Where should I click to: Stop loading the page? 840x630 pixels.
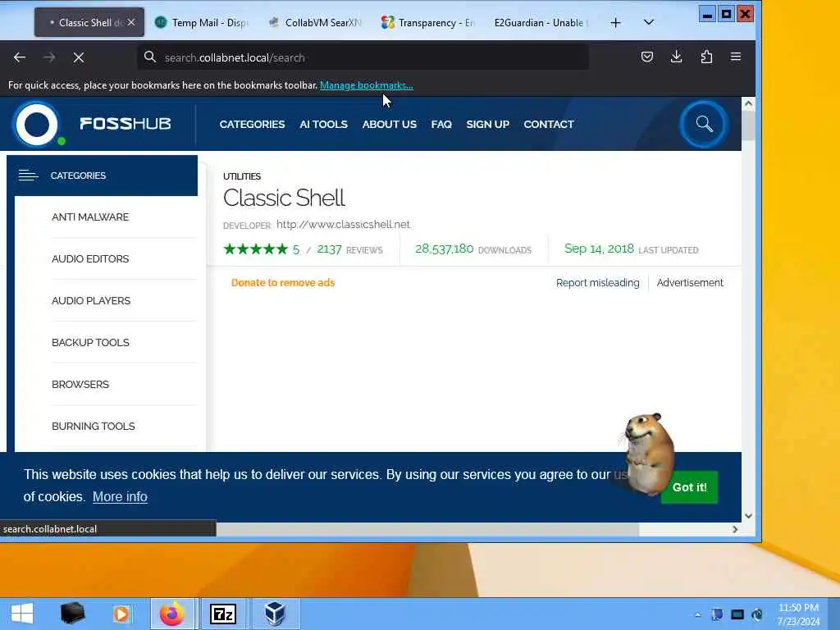tap(79, 57)
